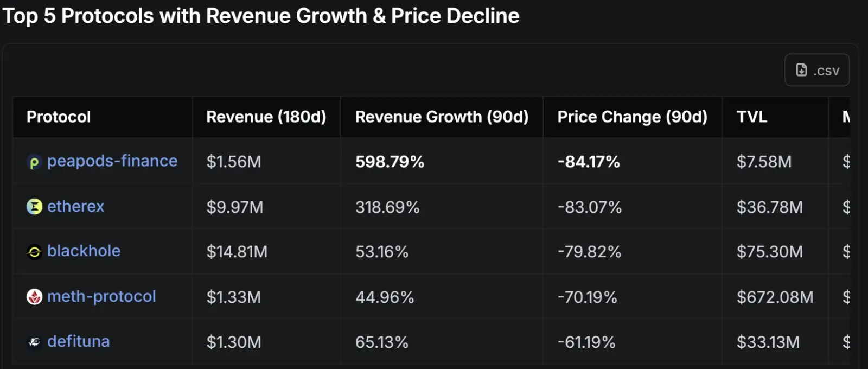Open the peapods-finance protocol link
The image size is (868, 369).
[x=112, y=161]
